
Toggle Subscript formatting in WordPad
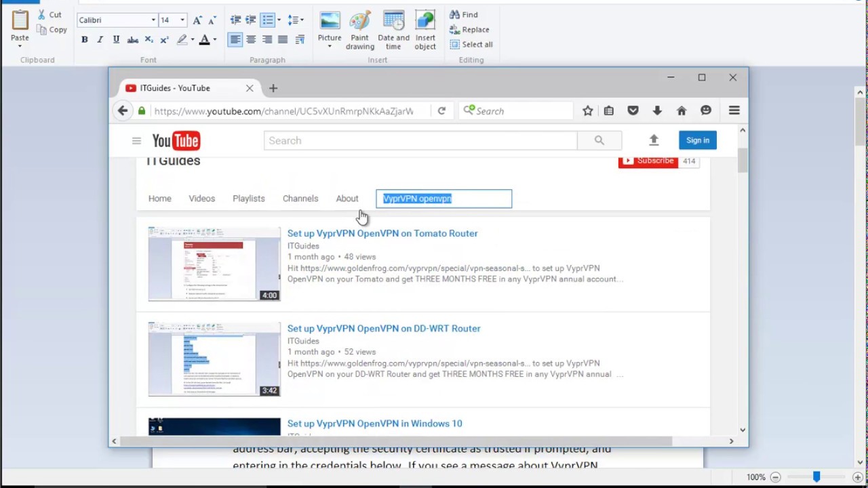pos(149,40)
